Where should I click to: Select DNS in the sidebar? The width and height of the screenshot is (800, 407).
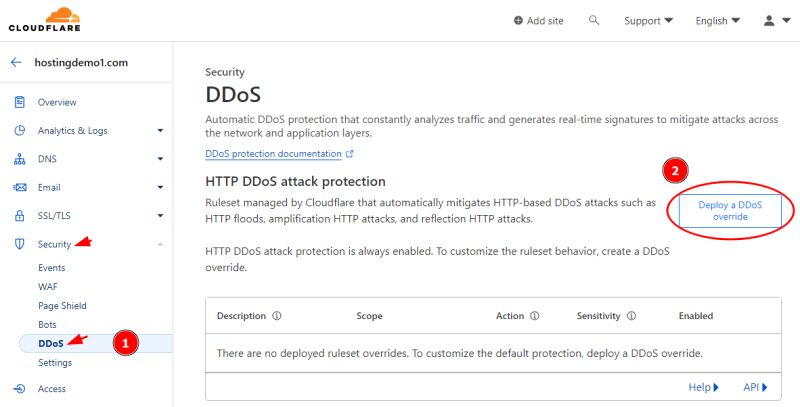(47, 159)
